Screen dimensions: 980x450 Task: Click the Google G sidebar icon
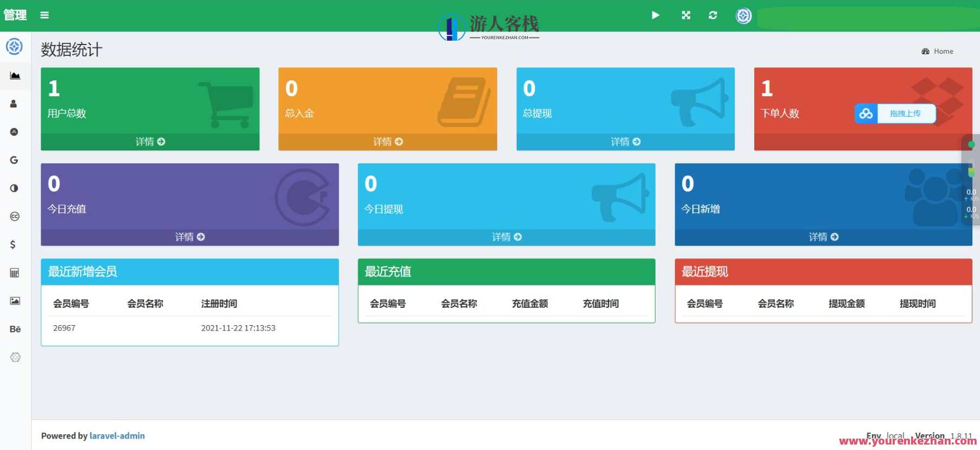pos(14,160)
